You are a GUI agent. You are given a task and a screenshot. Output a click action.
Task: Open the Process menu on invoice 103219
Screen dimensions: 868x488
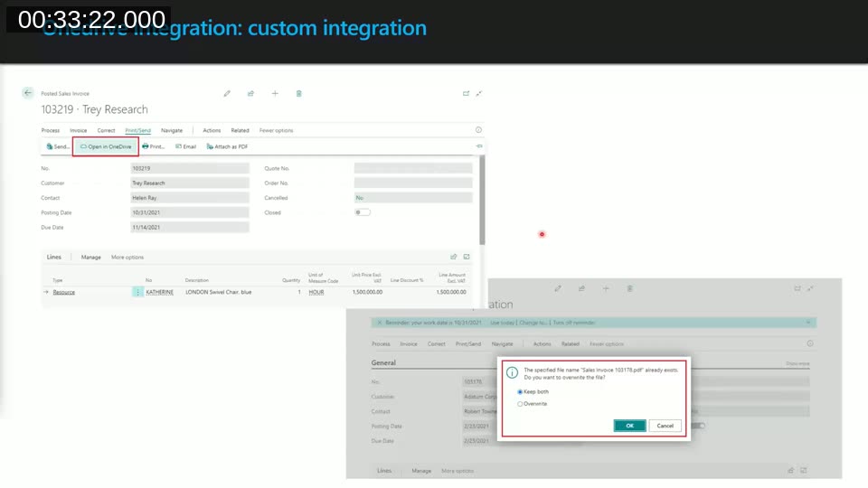(x=51, y=130)
